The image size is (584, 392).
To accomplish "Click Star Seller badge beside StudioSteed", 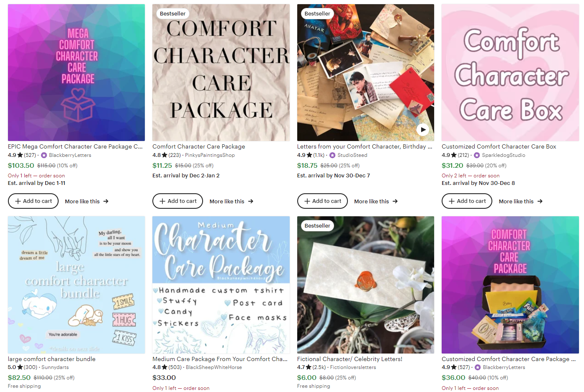I will tap(332, 155).
